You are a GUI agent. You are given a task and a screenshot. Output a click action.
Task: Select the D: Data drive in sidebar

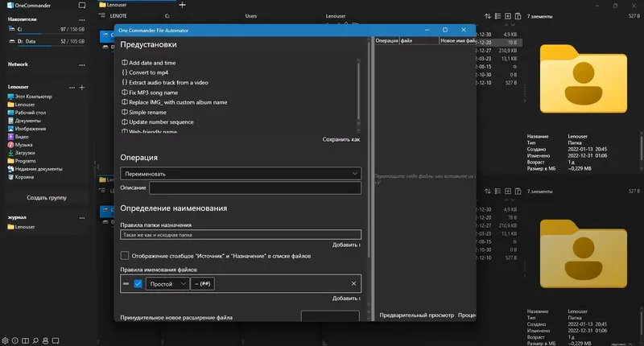point(46,42)
